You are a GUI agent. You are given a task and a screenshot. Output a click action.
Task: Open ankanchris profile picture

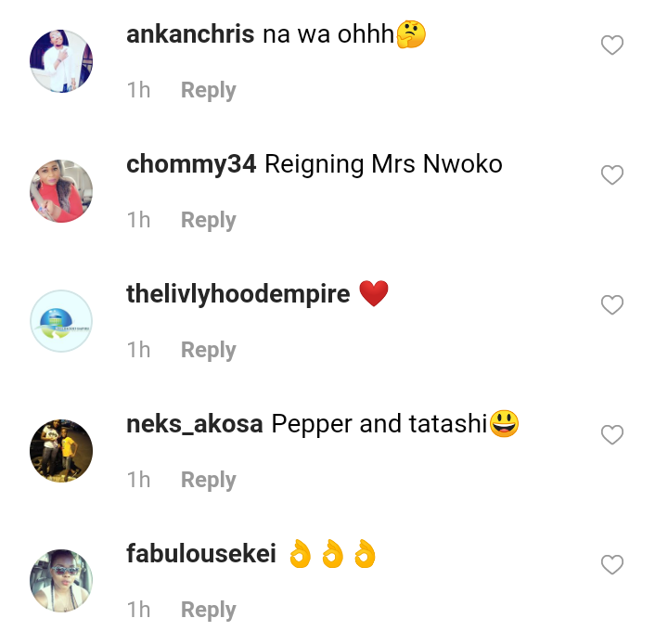tap(61, 61)
